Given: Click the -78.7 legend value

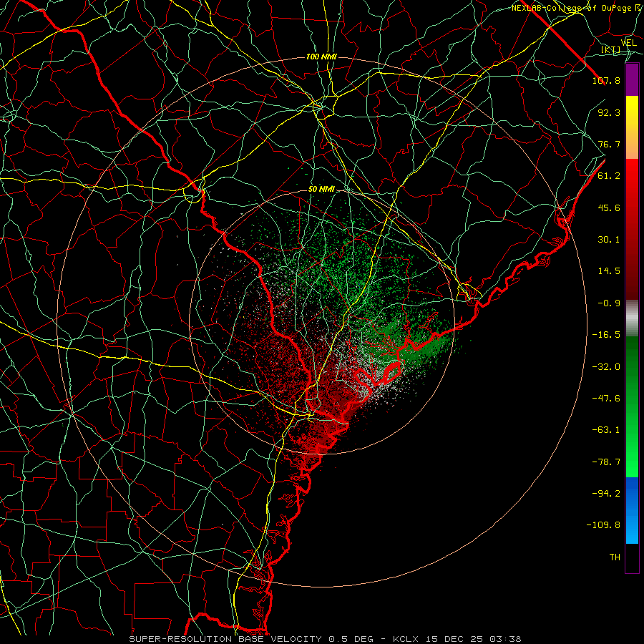Looking at the screenshot, I should pyautogui.click(x=606, y=462).
